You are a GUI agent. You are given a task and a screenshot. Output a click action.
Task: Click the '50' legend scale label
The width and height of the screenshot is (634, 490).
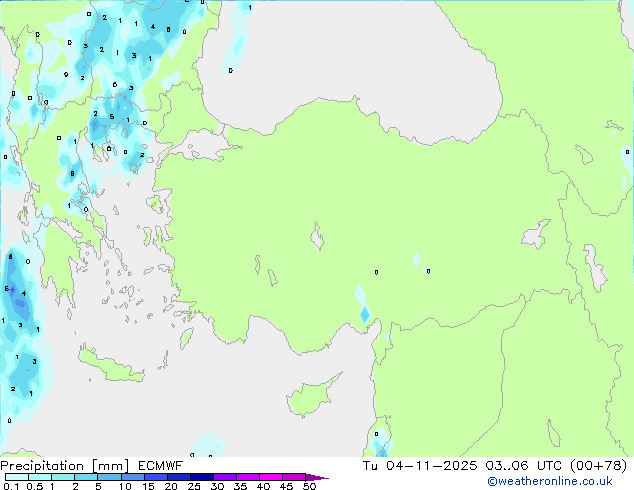click(309, 486)
